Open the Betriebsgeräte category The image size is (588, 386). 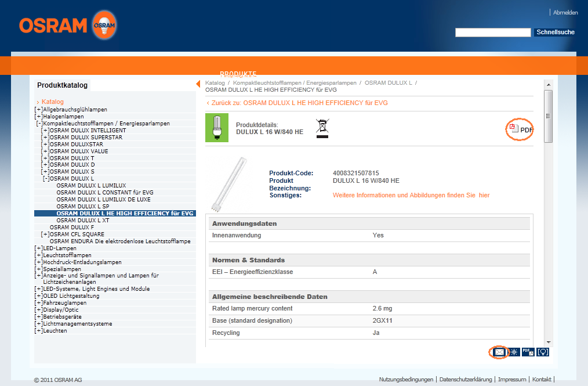tap(62, 316)
